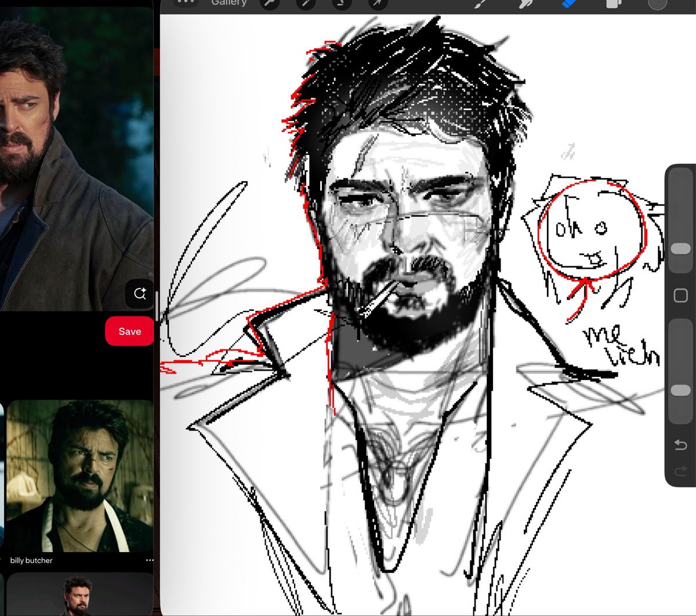696x616 pixels.
Task: Tap the Pinterest visual search lens icon
Action: (139, 293)
